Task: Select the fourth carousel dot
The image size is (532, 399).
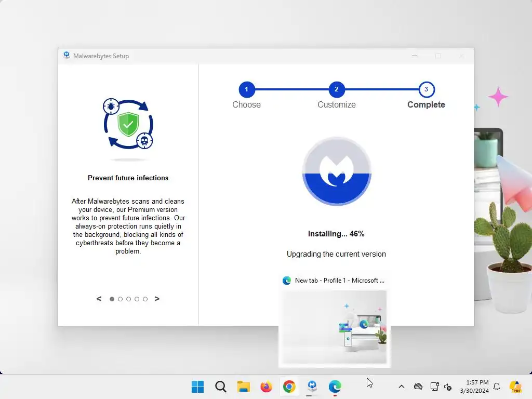Action: tap(137, 299)
